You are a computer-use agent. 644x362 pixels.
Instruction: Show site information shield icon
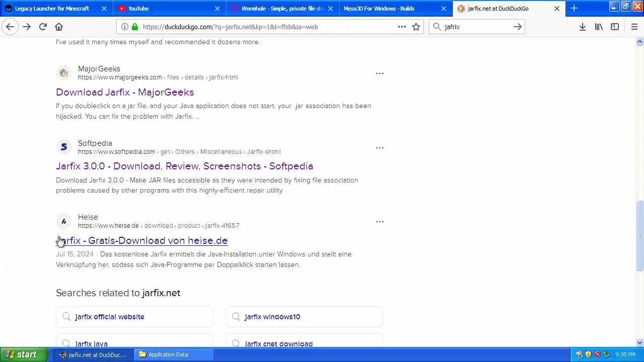pos(125,27)
